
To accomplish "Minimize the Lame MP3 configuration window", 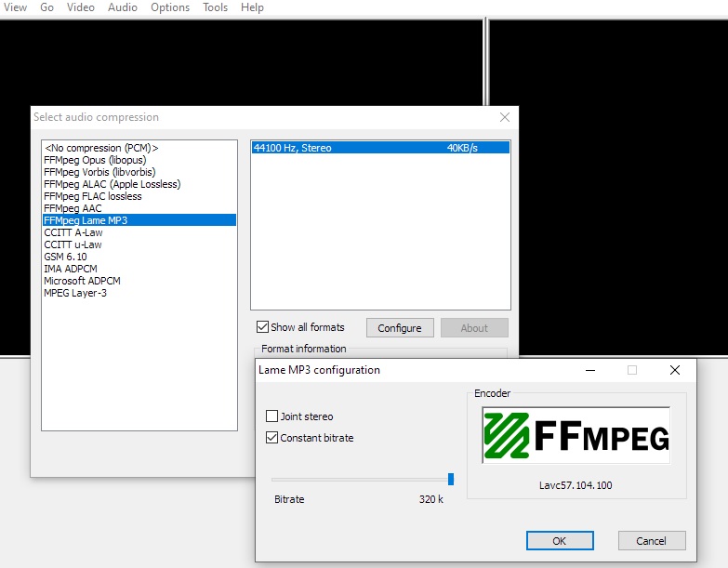I will click(590, 370).
